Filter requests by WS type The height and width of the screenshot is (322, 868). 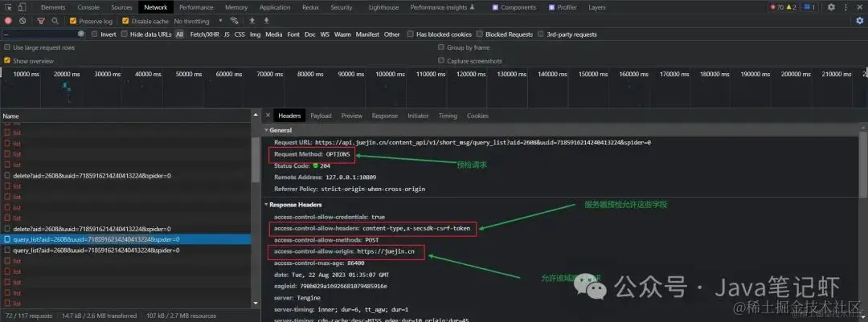325,35
